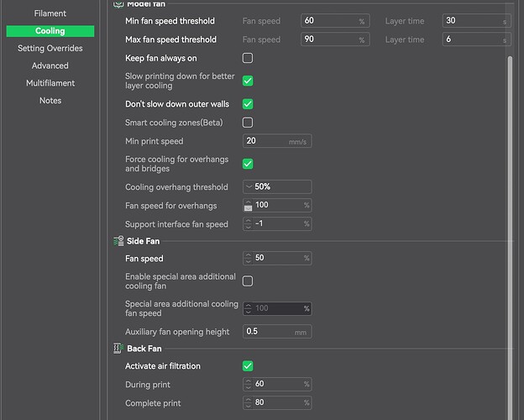This screenshot has width=524, height=420.
Task: Toggle Enable special area additional cooling fan
Action: [x=248, y=281]
